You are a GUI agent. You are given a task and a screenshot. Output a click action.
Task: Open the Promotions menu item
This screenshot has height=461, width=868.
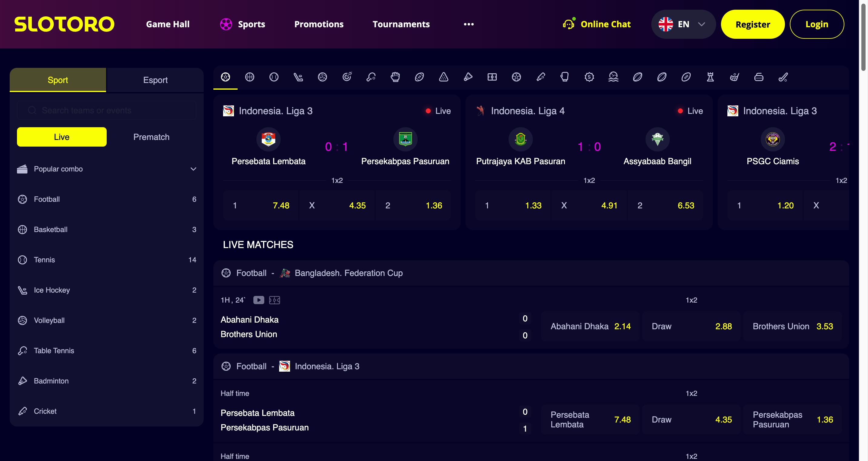[x=319, y=24]
